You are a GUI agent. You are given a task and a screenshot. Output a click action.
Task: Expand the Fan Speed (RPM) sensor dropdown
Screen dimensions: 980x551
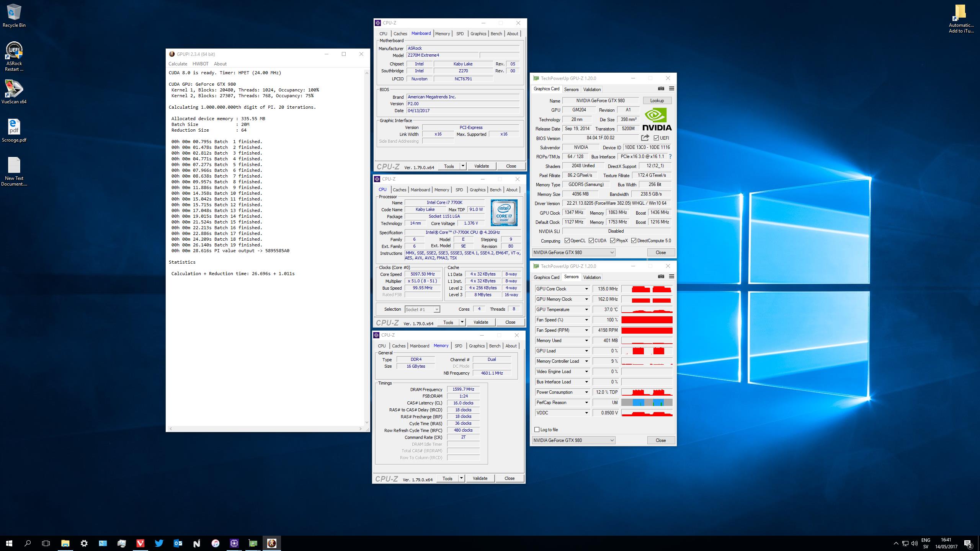coord(586,330)
